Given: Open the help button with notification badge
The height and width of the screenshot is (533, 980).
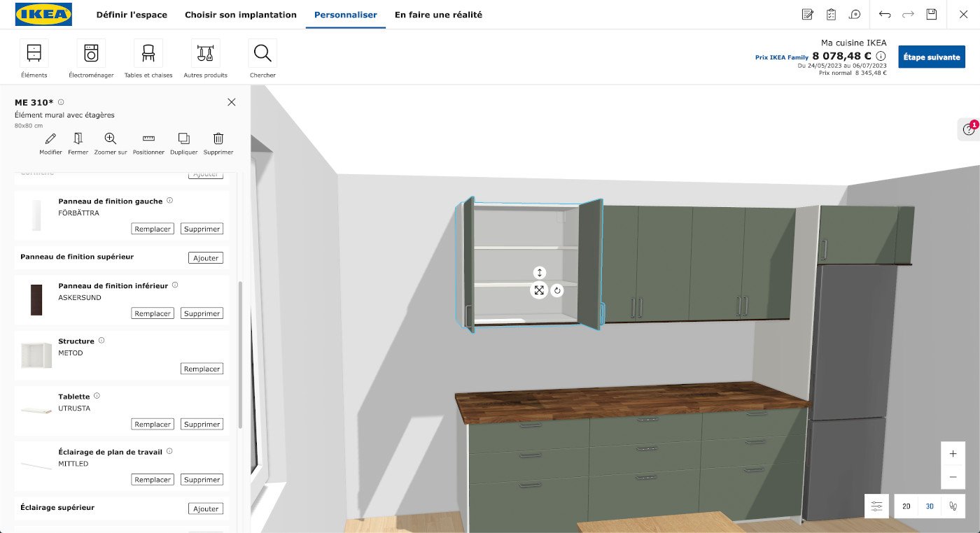Looking at the screenshot, I should point(969,129).
